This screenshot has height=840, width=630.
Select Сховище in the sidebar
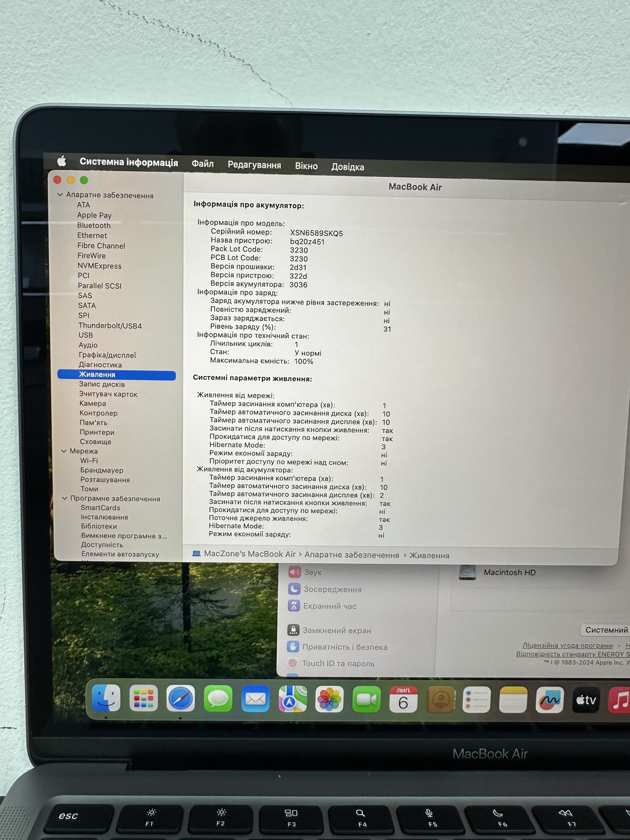tap(95, 442)
